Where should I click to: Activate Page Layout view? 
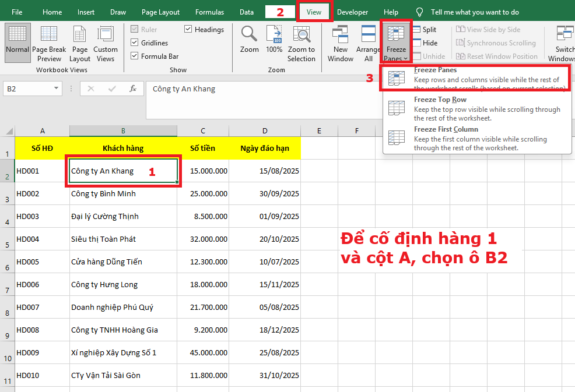click(x=79, y=43)
